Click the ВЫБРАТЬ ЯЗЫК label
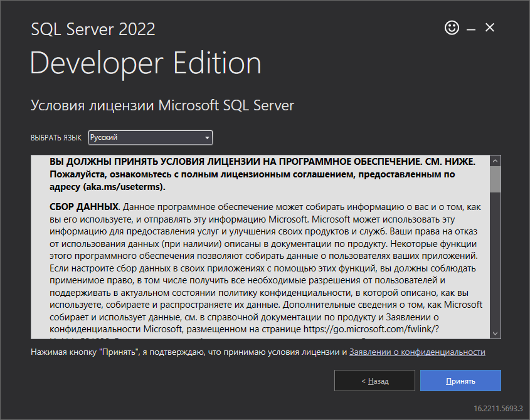Screen dimensions: 530x420 (x=56, y=138)
